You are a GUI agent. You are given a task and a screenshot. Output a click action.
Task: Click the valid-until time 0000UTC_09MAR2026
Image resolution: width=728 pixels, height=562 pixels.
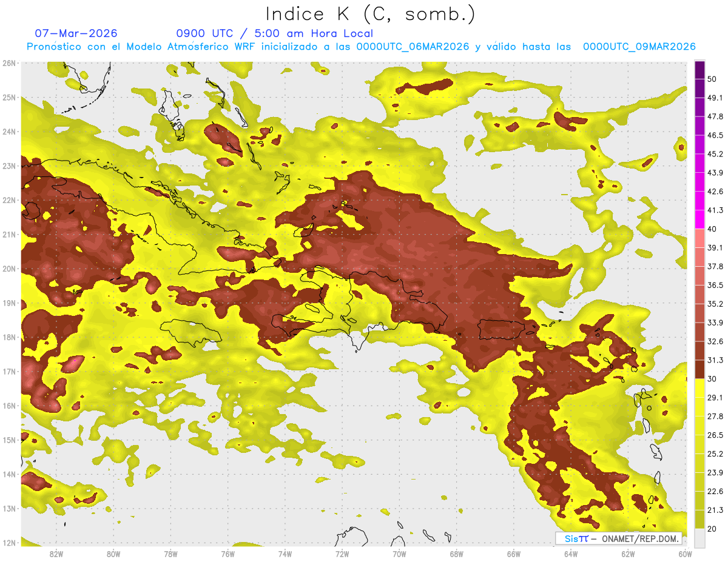point(639,47)
